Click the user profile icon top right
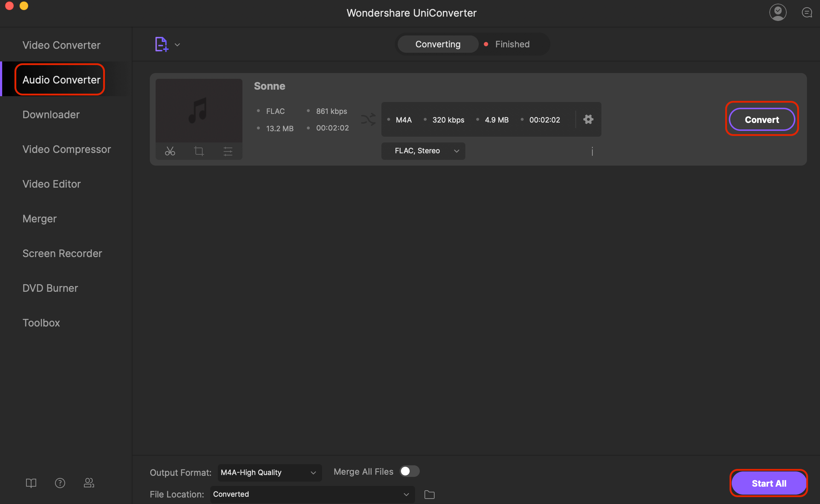The image size is (820, 504). click(778, 13)
